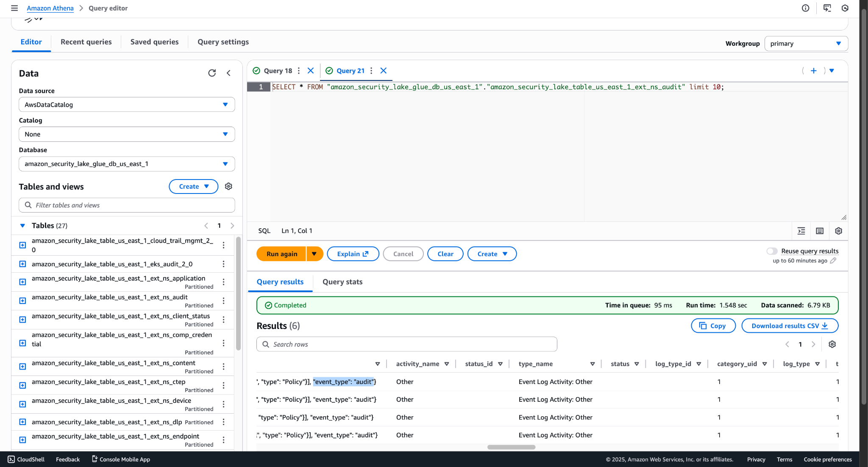Open the Catalog dropdown
The height and width of the screenshot is (467, 868).
click(127, 134)
